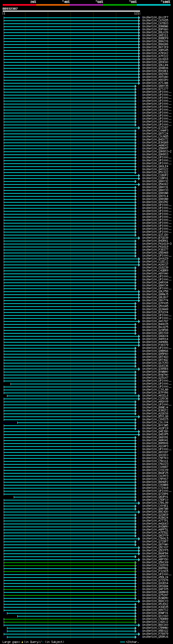Image resolution: width=173 pixels, height=644 pixels.
Task: Click the green ~80% identity legend bar
Action: (x=120, y=5)
